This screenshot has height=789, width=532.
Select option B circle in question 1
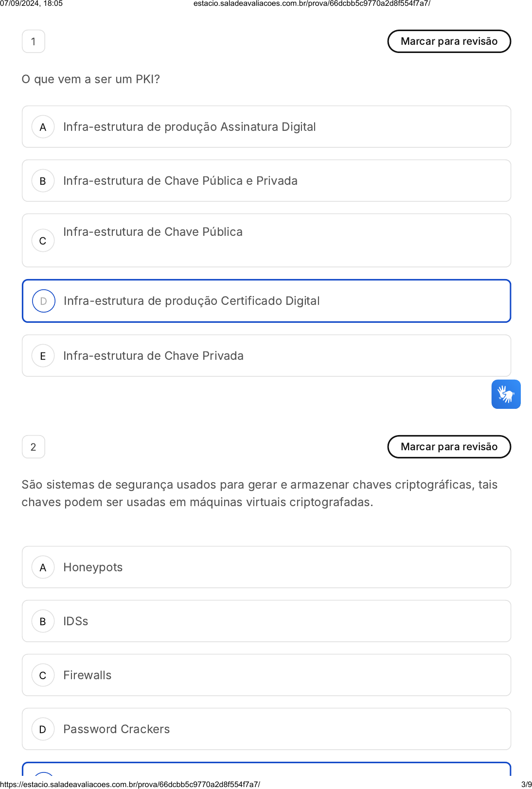tap(43, 181)
